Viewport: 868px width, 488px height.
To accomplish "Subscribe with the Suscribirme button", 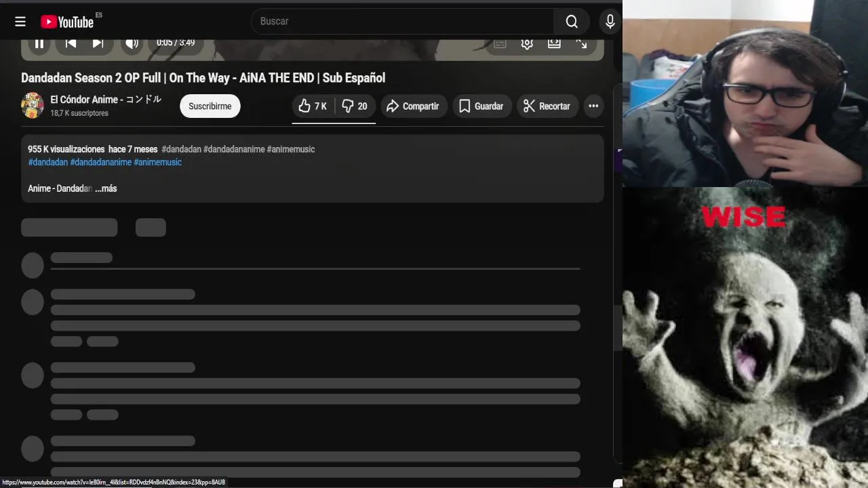I will tap(210, 106).
